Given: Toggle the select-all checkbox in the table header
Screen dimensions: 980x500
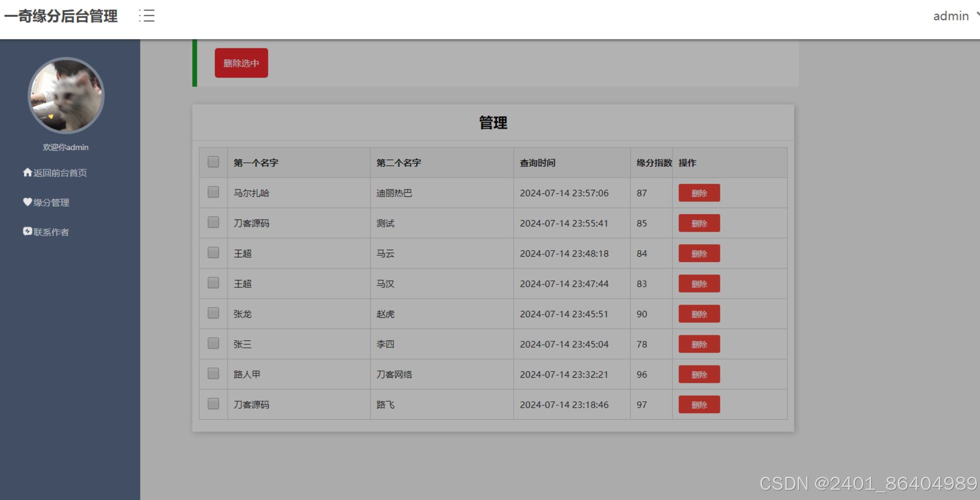Looking at the screenshot, I should [x=212, y=162].
